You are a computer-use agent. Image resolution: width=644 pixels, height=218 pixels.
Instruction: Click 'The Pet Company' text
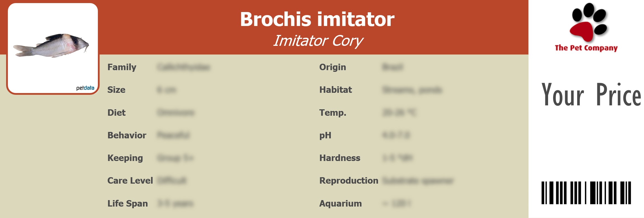coord(586,48)
